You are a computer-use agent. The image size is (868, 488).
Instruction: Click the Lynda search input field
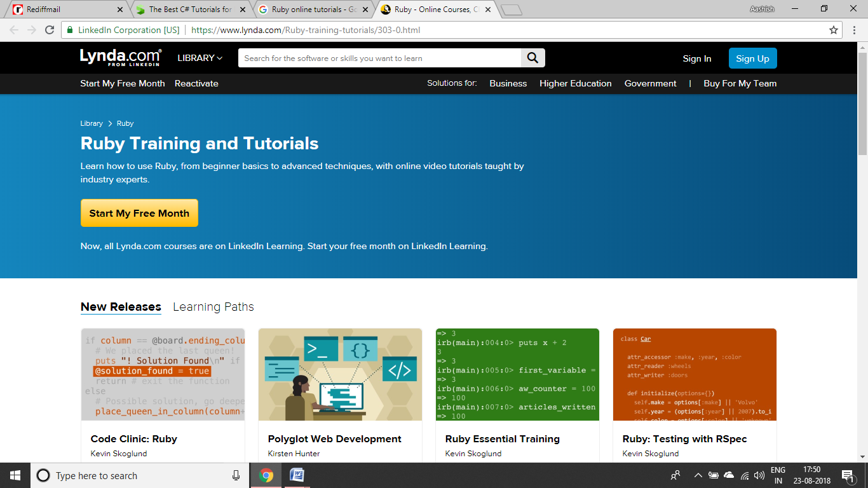pos(379,58)
